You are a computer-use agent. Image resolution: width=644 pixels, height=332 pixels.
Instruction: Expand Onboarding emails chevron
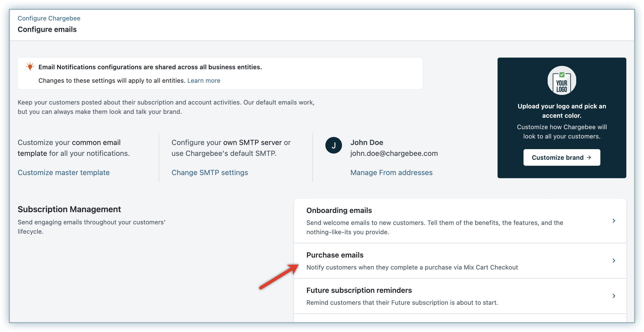click(614, 221)
